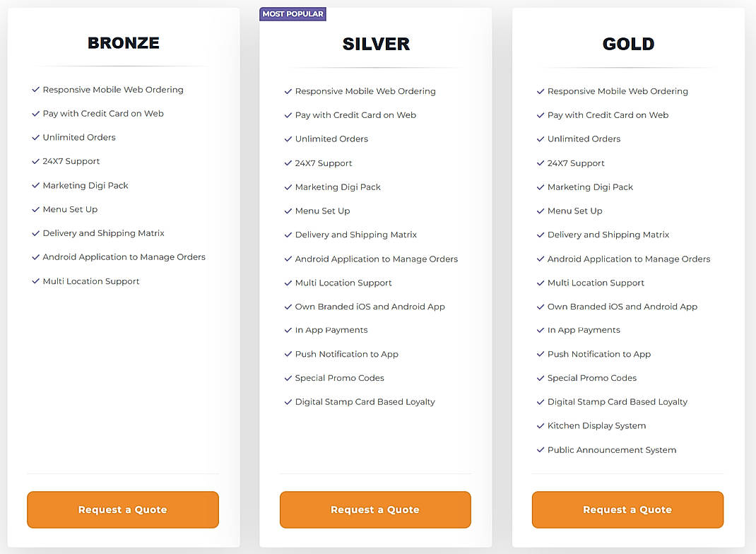Expand Own Branded iOS and Android App in Gold

(x=622, y=307)
